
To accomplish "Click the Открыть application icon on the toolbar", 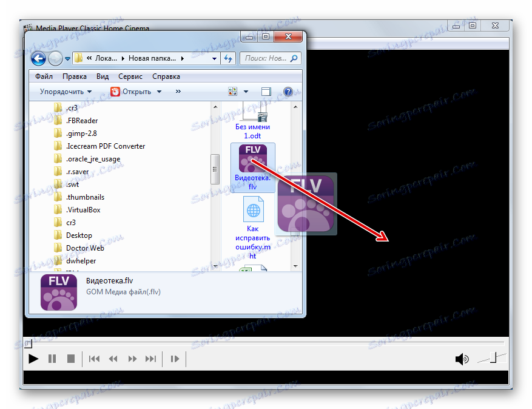I will pyautogui.click(x=115, y=92).
